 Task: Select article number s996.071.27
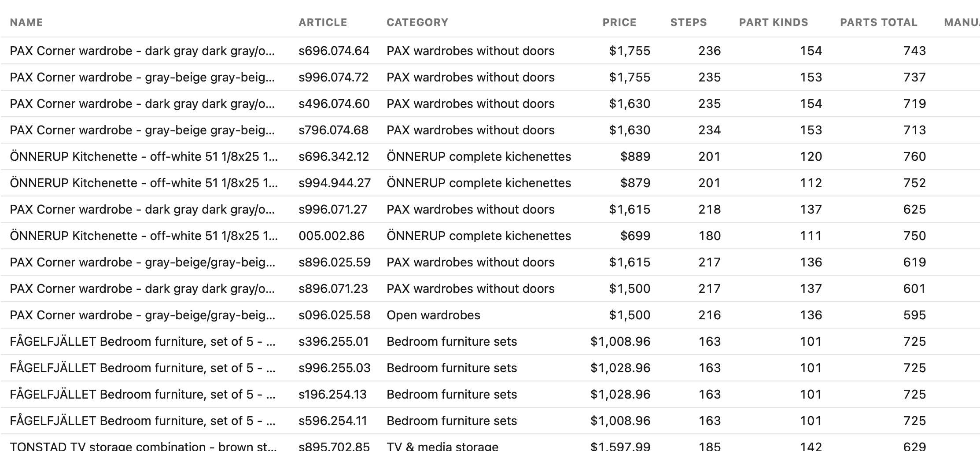click(x=333, y=210)
